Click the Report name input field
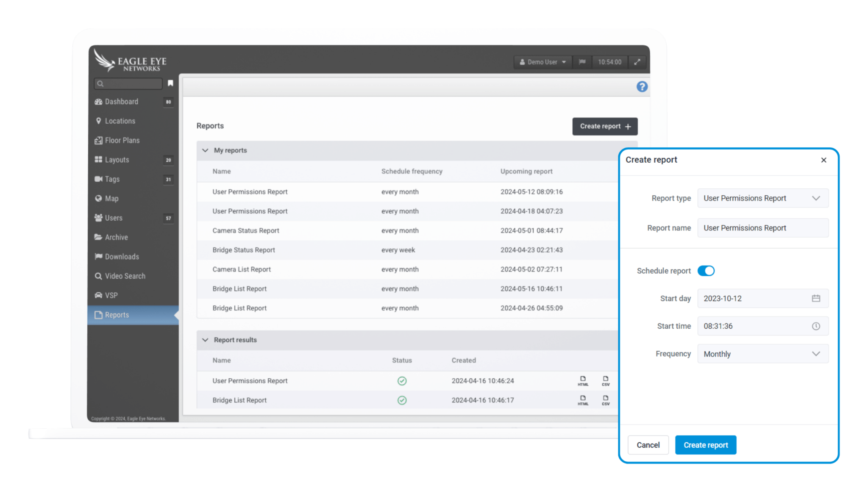The width and height of the screenshot is (868, 488). pos(763,228)
